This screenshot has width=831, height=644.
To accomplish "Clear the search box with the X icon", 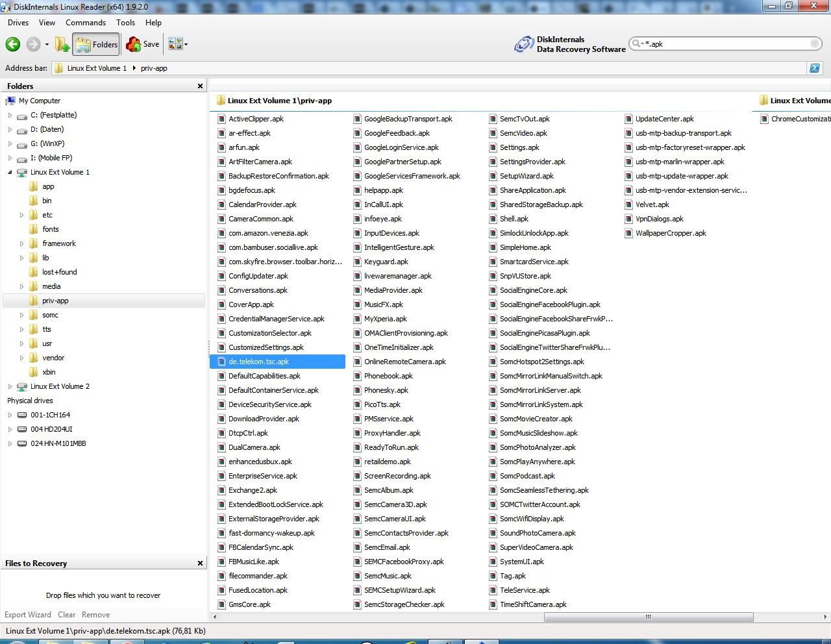I will (815, 43).
